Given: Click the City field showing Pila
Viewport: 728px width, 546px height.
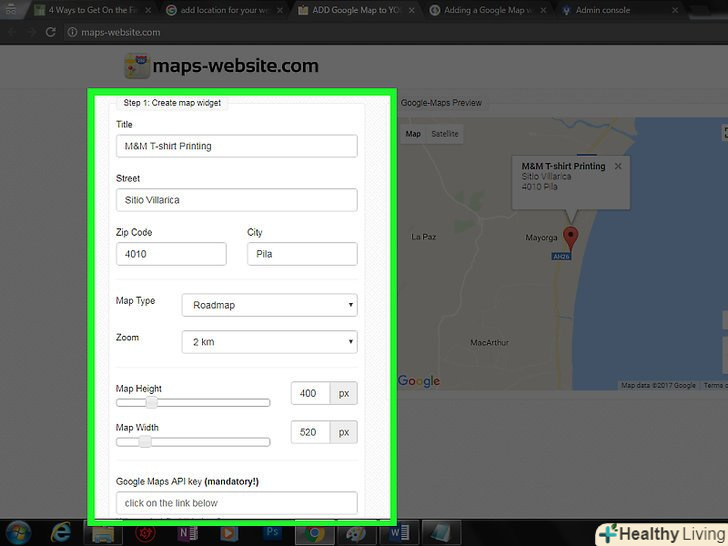Looking at the screenshot, I should [302, 254].
